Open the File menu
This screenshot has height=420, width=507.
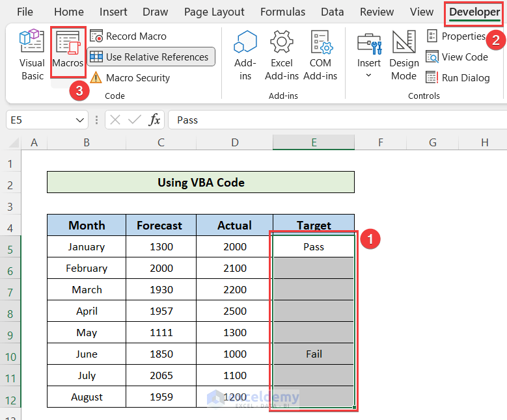tap(25, 12)
